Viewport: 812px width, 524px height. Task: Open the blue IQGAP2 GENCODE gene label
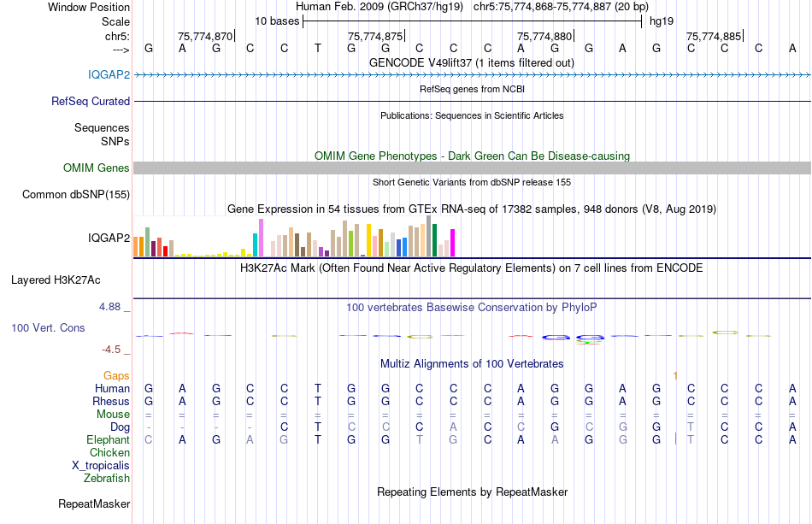tap(109, 74)
